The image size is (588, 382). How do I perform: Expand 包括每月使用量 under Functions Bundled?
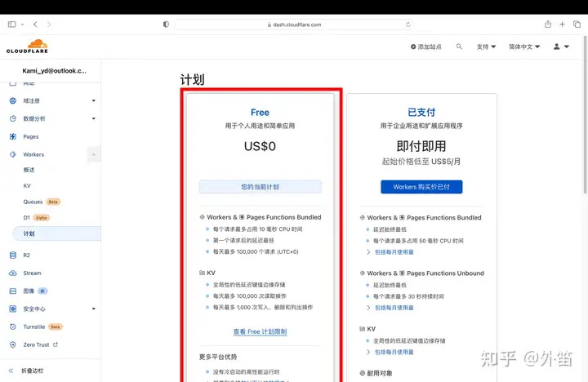click(394, 252)
